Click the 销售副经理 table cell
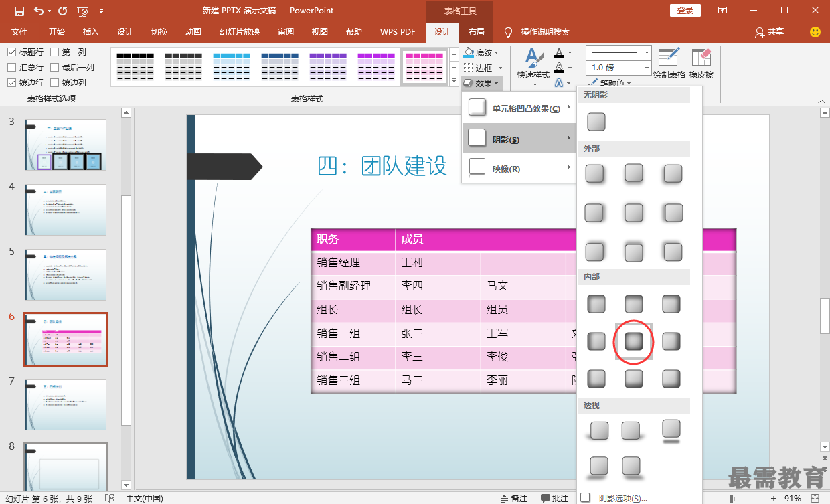Viewport: 830px width, 504px height. pyautogui.click(x=353, y=286)
